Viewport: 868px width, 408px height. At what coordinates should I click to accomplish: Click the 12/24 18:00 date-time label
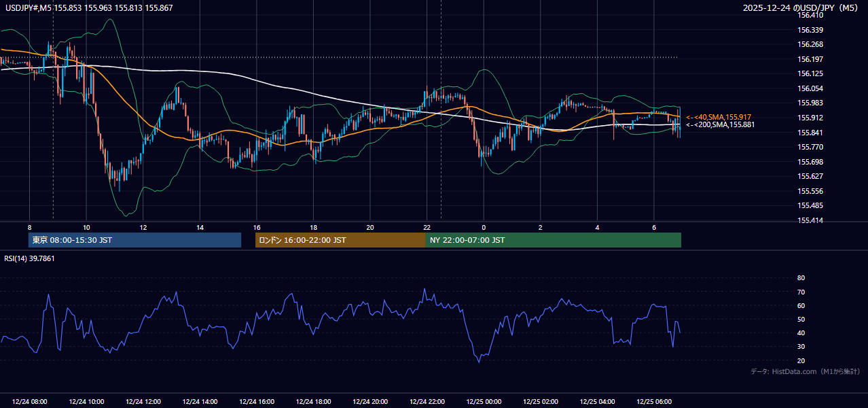pos(313,402)
